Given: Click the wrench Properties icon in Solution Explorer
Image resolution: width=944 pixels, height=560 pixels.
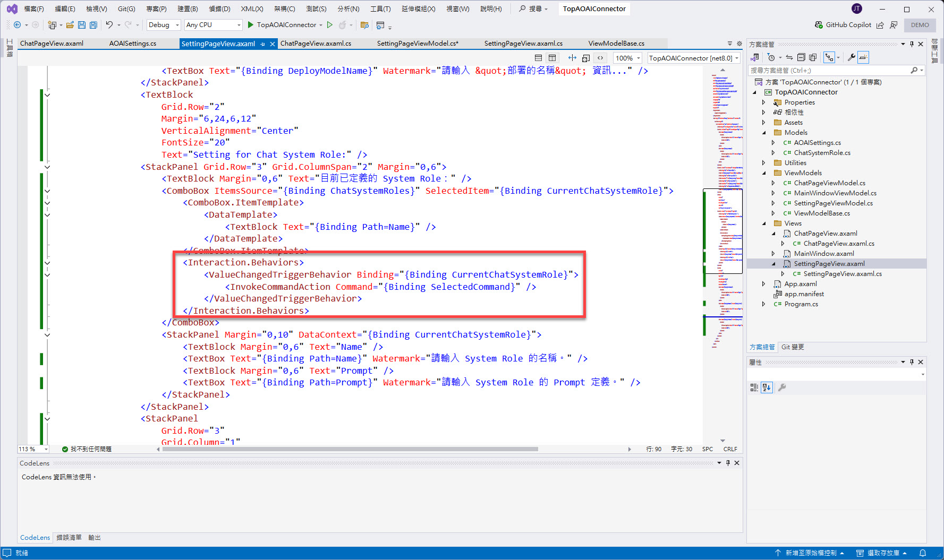Looking at the screenshot, I should 851,57.
